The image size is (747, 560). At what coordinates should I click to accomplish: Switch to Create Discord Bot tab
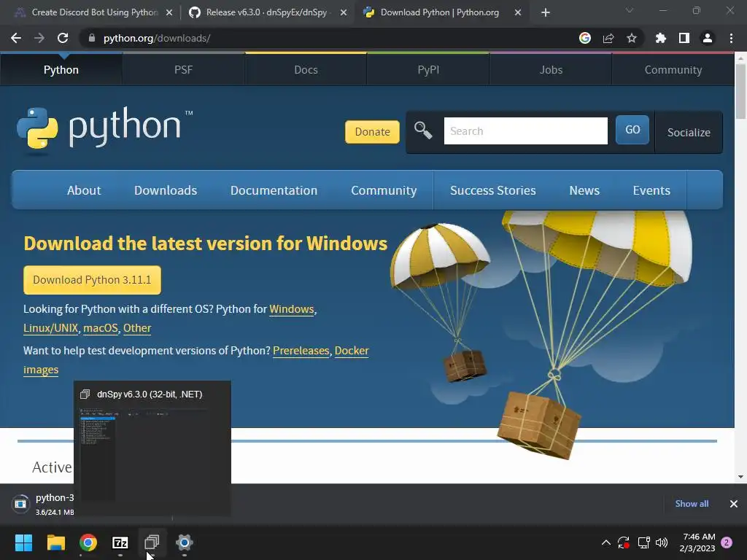(94, 13)
